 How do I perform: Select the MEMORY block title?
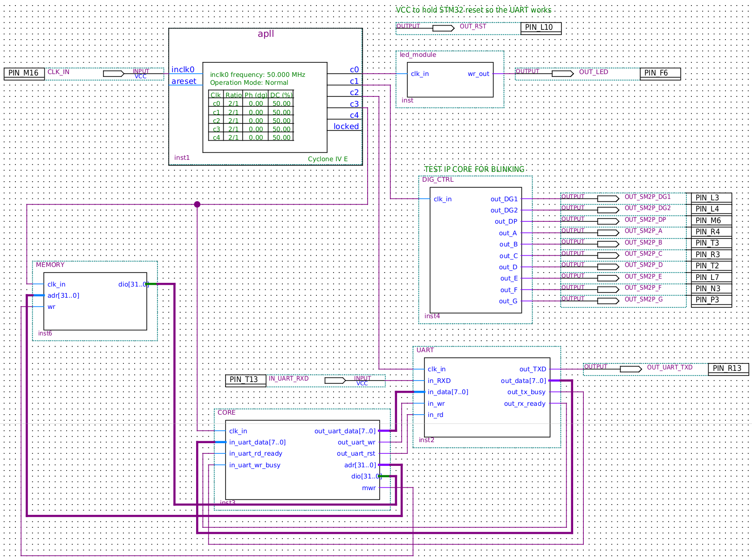click(x=50, y=265)
